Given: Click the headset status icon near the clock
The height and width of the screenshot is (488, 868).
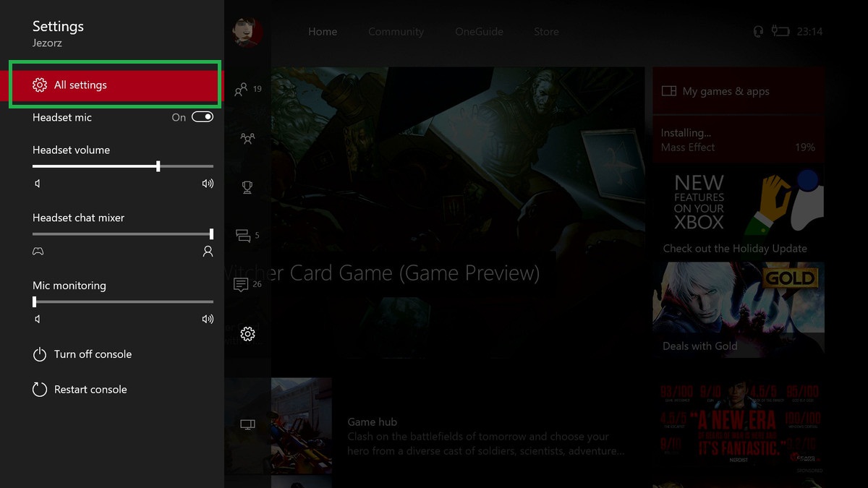Looking at the screenshot, I should point(759,31).
